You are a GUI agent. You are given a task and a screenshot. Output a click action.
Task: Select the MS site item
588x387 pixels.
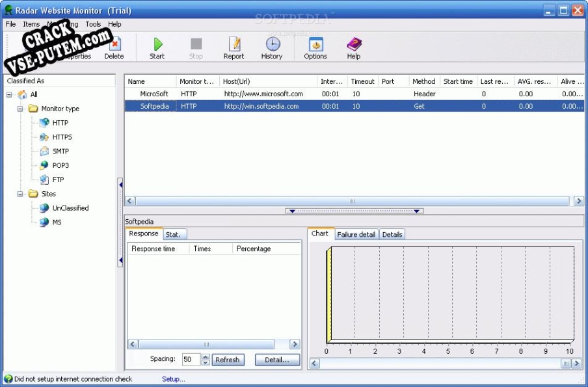click(x=51, y=222)
